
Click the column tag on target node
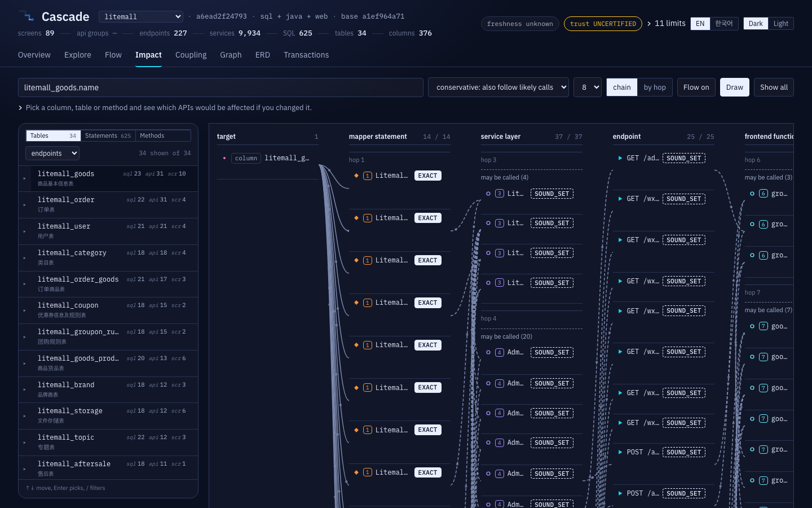coord(246,158)
